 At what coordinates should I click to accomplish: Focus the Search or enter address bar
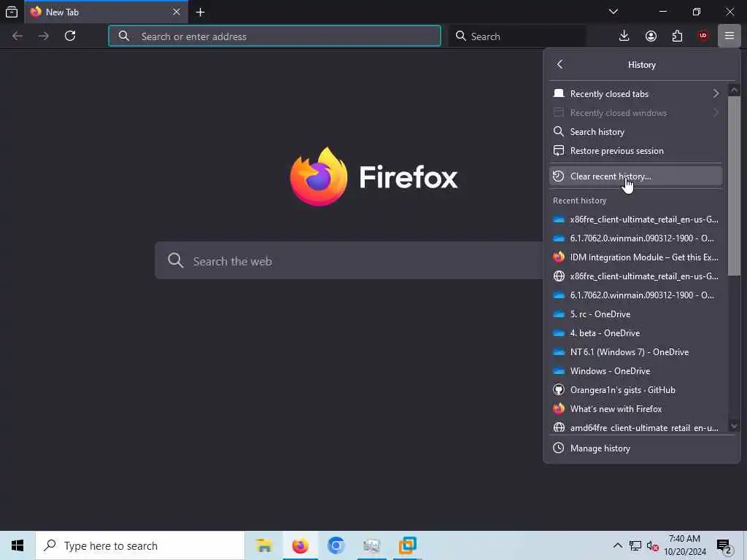(274, 36)
